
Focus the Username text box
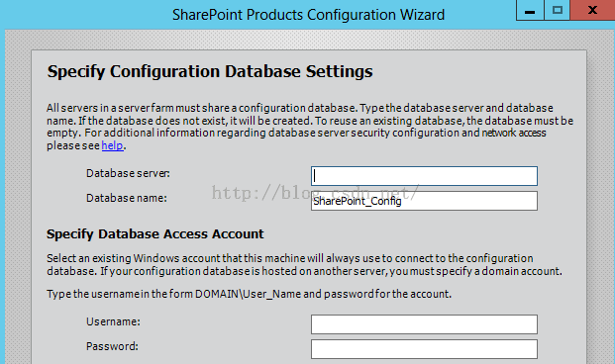[424, 324]
